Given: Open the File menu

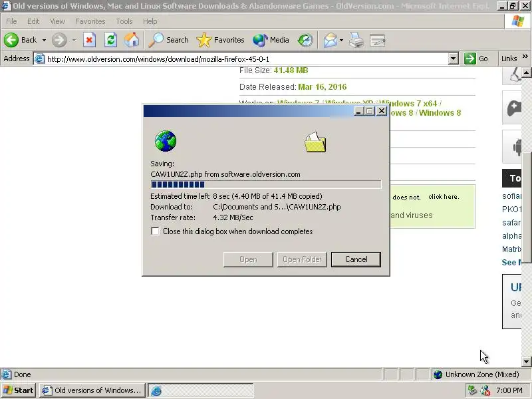Looking at the screenshot, I should pos(11,21).
